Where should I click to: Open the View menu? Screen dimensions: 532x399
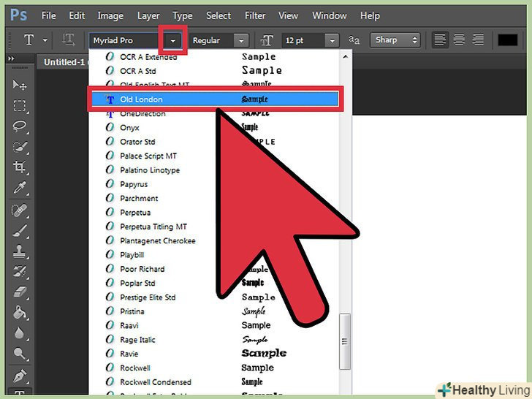tap(288, 15)
